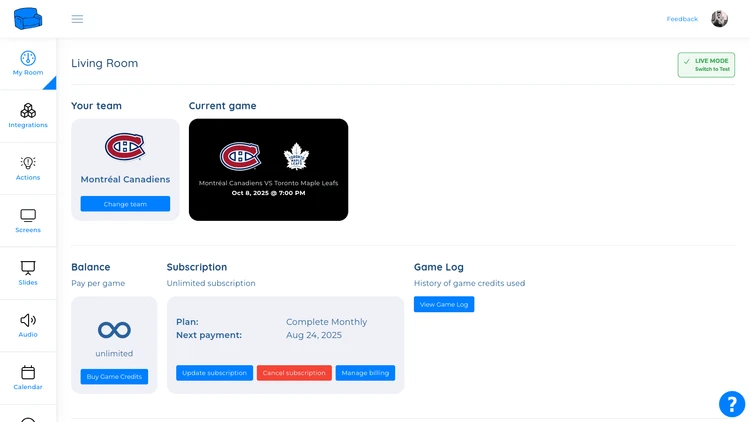Click the Update subscription button
750x422 pixels.
(214, 373)
